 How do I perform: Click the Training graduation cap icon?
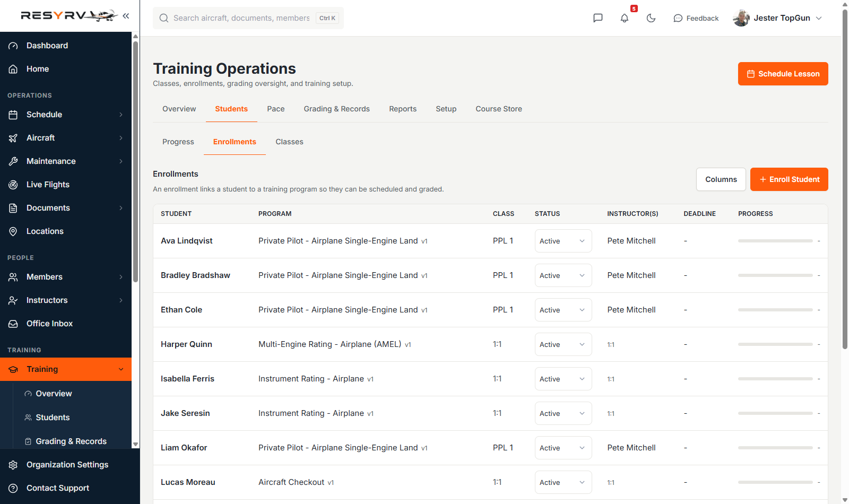point(13,369)
